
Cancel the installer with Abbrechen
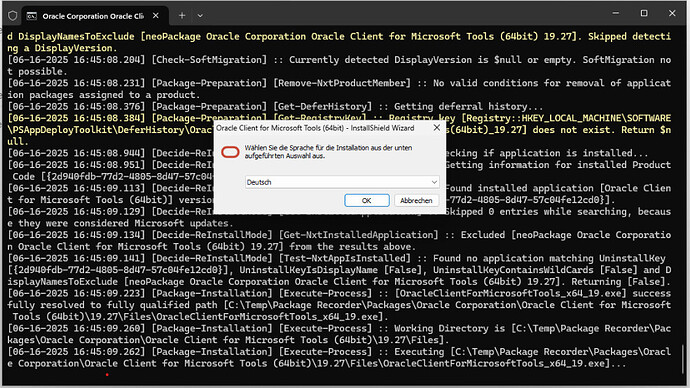416,200
